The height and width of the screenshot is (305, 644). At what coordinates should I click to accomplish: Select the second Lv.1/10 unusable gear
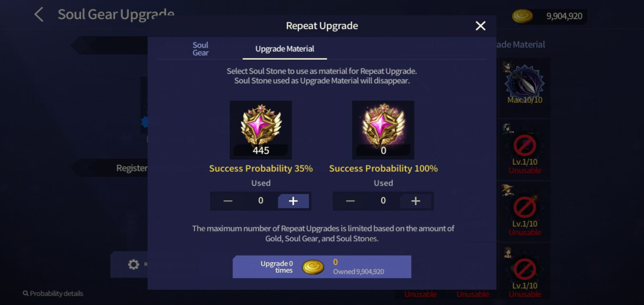(524, 211)
